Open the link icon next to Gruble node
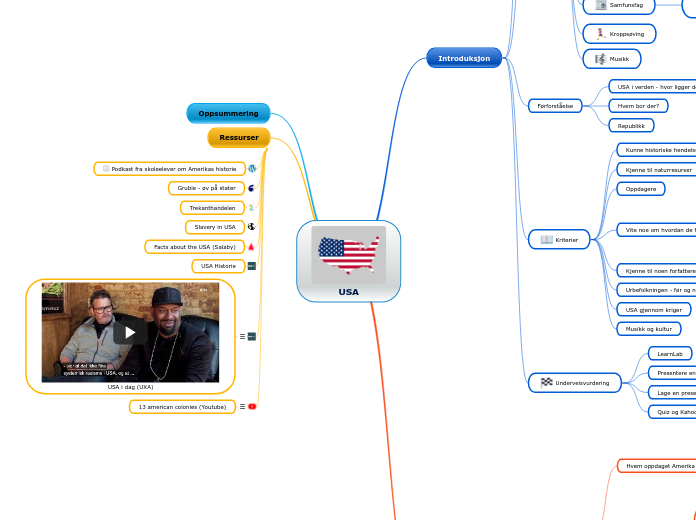 pos(251,188)
